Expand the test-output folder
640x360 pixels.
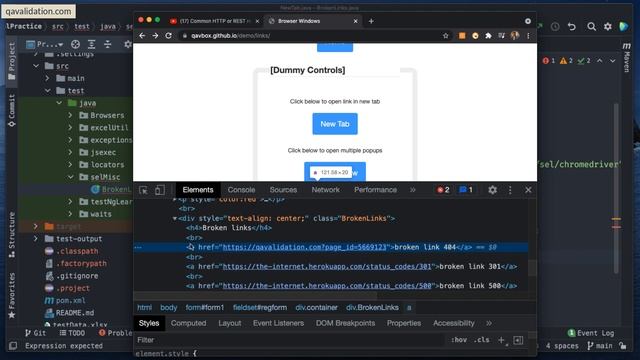click(36, 238)
